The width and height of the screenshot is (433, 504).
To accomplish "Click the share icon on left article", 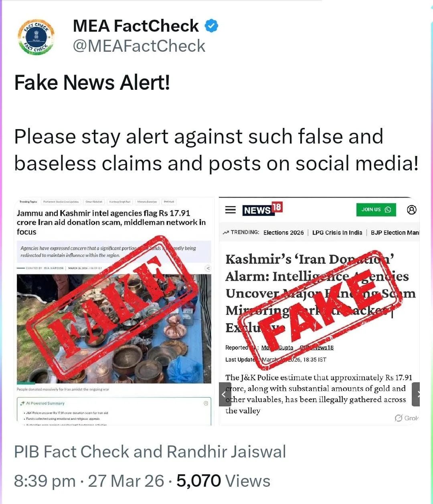I will click(x=208, y=268).
